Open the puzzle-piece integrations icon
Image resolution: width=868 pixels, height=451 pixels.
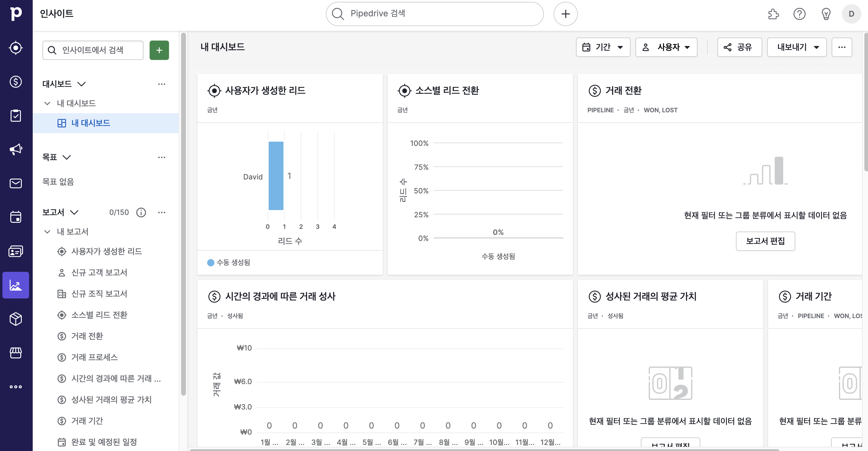pos(773,14)
